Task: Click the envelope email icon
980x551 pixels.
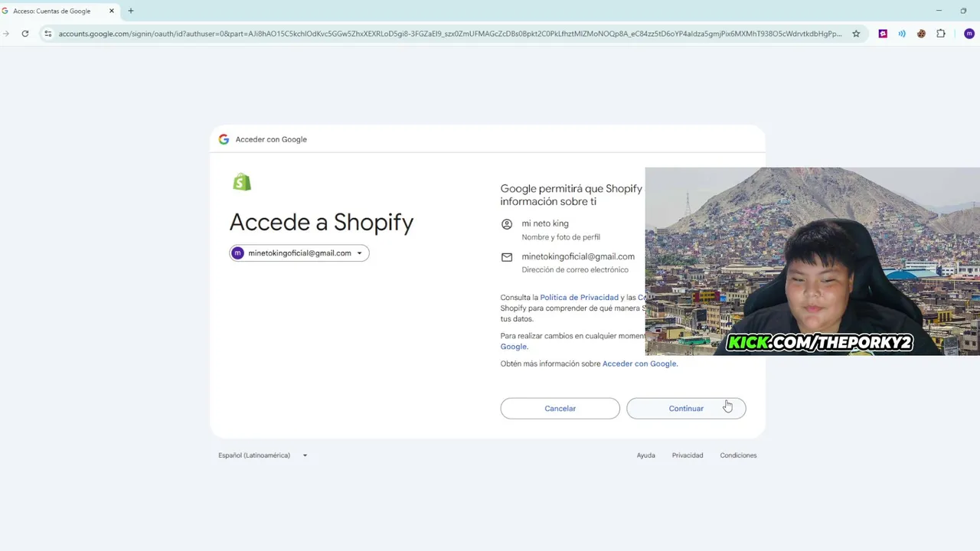Action: (x=507, y=257)
